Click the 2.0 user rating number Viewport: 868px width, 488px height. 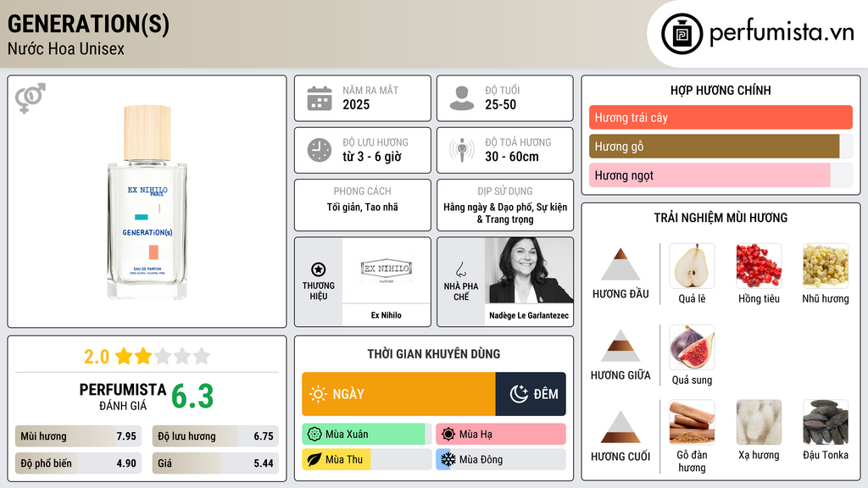97,357
